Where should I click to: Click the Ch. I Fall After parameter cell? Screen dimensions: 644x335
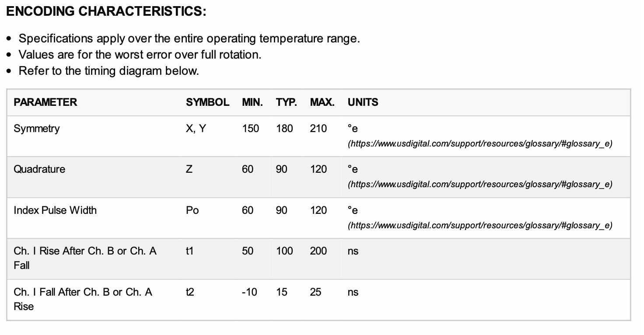(x=83, y=299)
